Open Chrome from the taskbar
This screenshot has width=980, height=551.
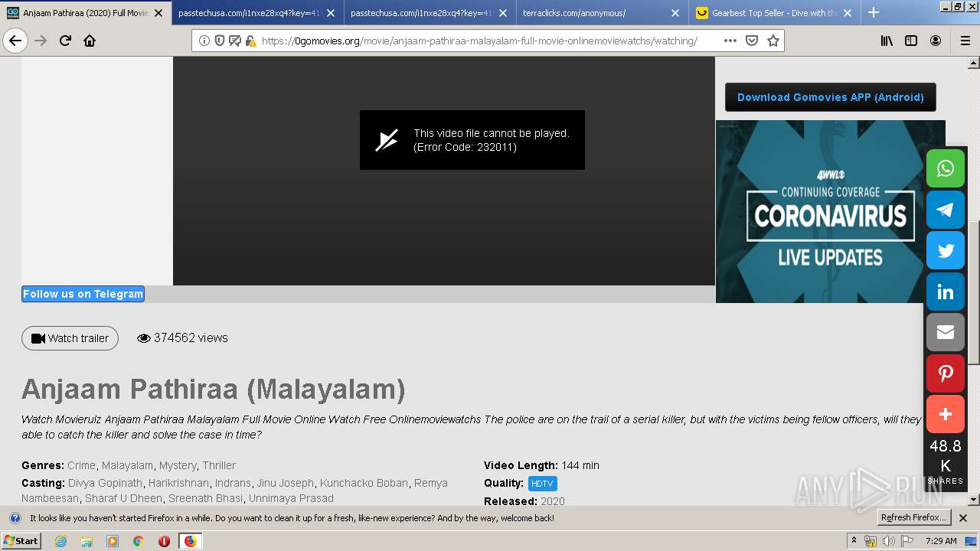(x=138, y=541)
